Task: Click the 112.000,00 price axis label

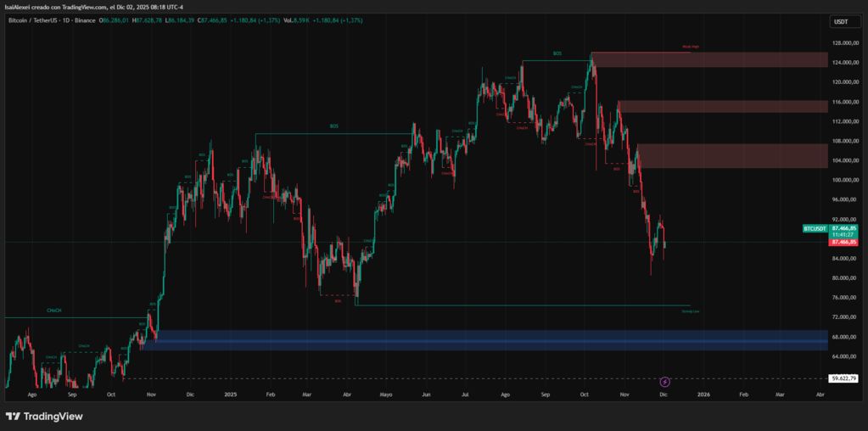Action: click(845, 121)
